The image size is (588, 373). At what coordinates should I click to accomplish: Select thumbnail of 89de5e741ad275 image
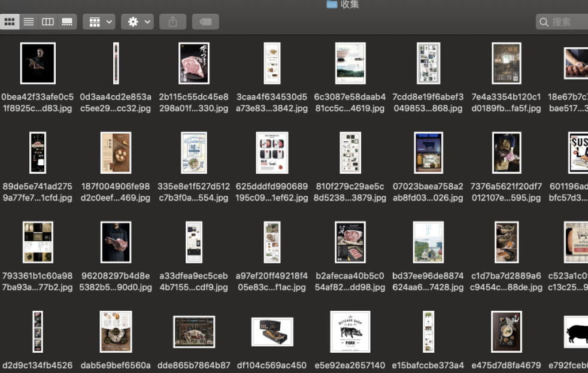click(x=38, y=153)
